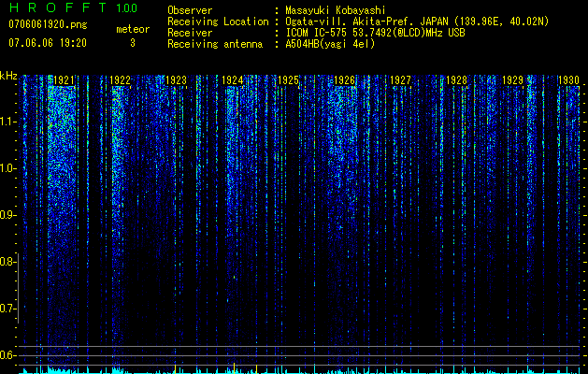
Task: Click the 1.1 frequency axis label
Action: click(7, 122)
